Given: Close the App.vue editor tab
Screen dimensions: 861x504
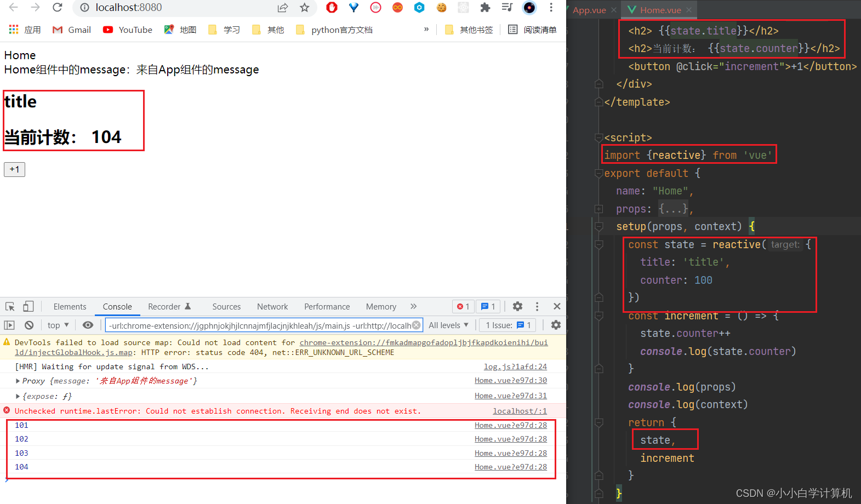Looking at the screenshot, I should (x=614, y=10).
